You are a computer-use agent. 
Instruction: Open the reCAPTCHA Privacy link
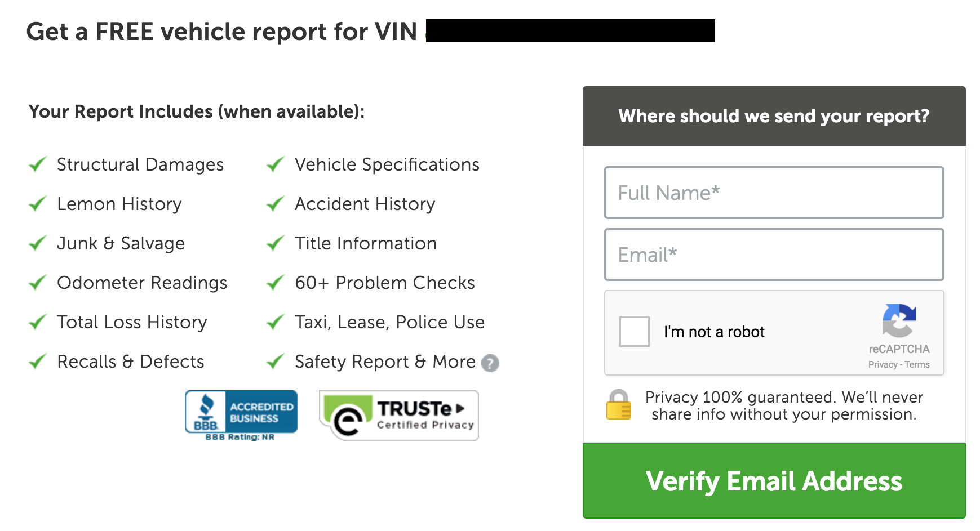(x=883, y=365)
